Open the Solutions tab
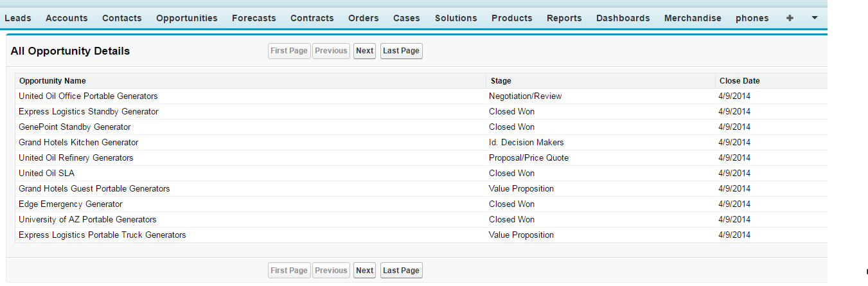Viewport: 868px width, 286px height. pyautogui.click(x=456, y=18)
